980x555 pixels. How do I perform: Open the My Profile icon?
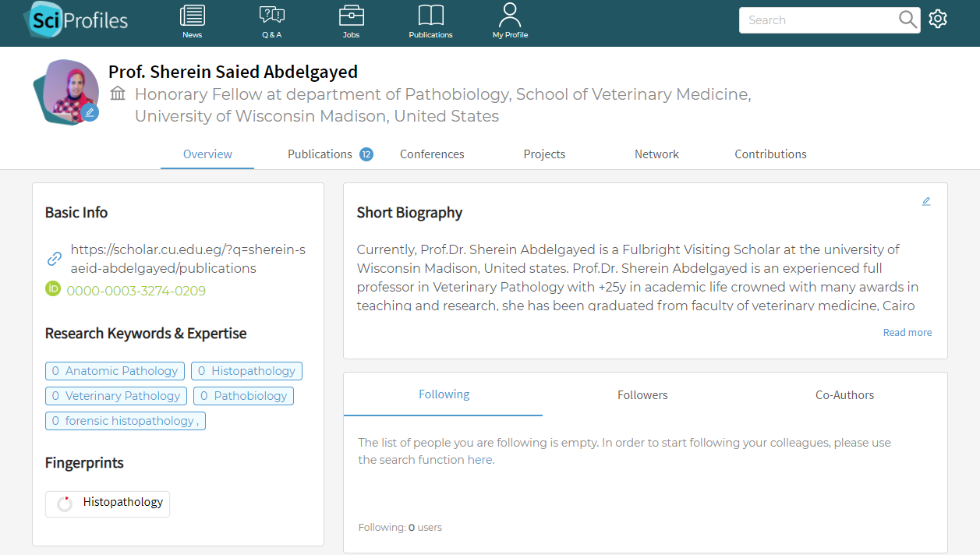click(510, 15)
